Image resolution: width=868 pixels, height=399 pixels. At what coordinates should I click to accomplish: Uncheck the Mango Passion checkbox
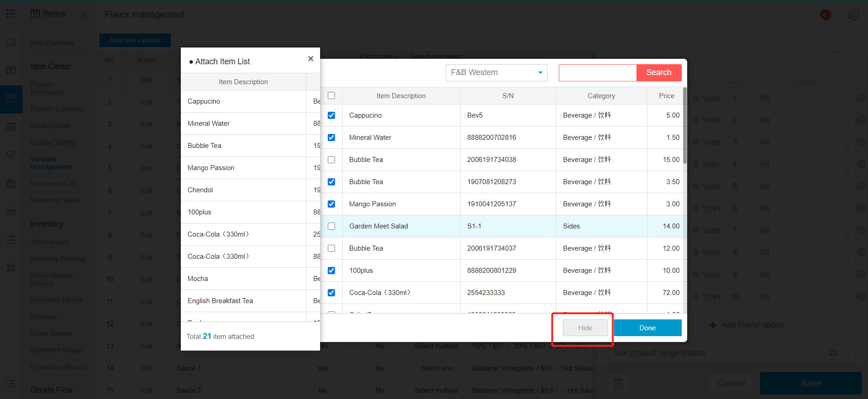(331, 204)
